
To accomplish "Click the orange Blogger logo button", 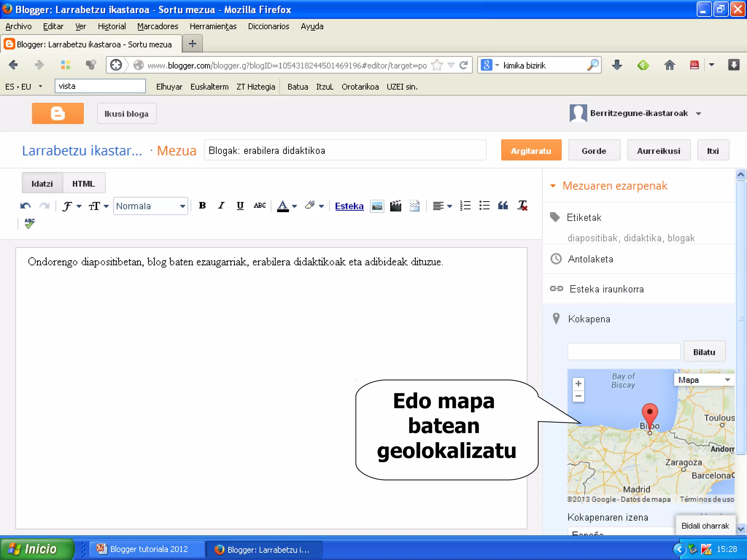I will pos(58,113).
